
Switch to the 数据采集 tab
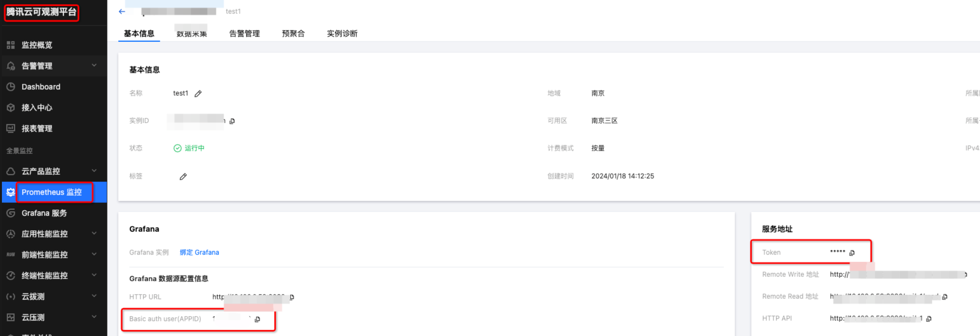(x=191, y=33)
